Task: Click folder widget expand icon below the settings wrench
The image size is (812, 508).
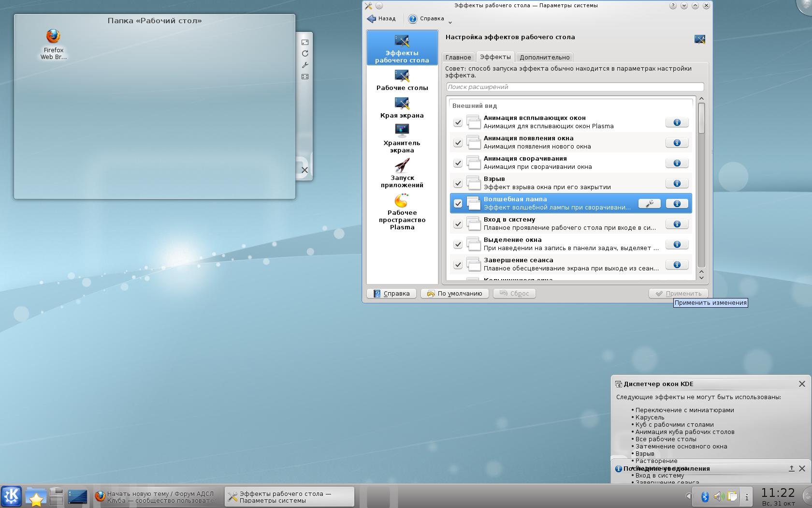Action: [x=305, y=76]
